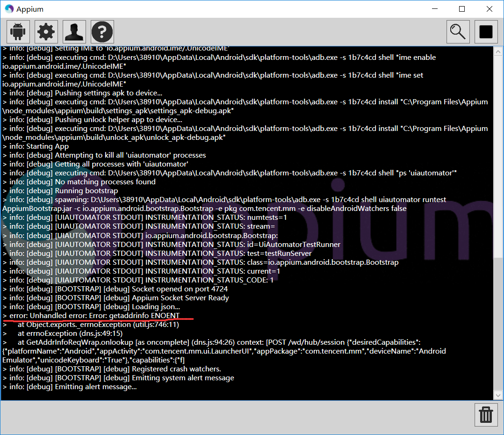Image resolution: width=504 pixels, height=435 pixels.
Task: Click 'settings_apk-debug.apk' path line
Action: click(118, 110)
